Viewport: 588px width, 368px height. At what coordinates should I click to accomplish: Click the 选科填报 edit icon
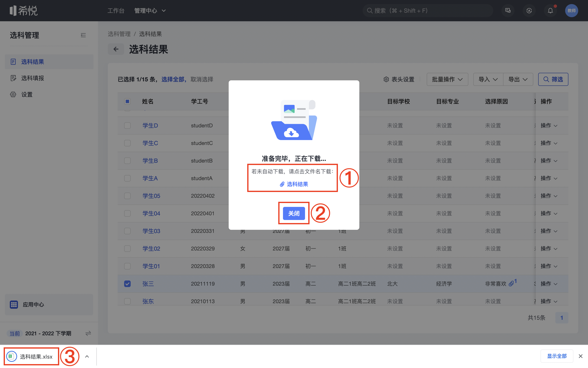pyautogui.click(x=13, y=78)
